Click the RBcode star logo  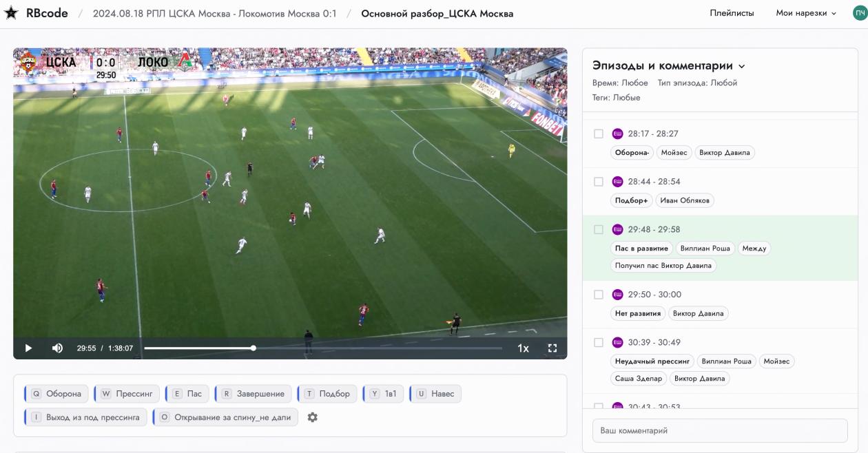tap(12, 14)
